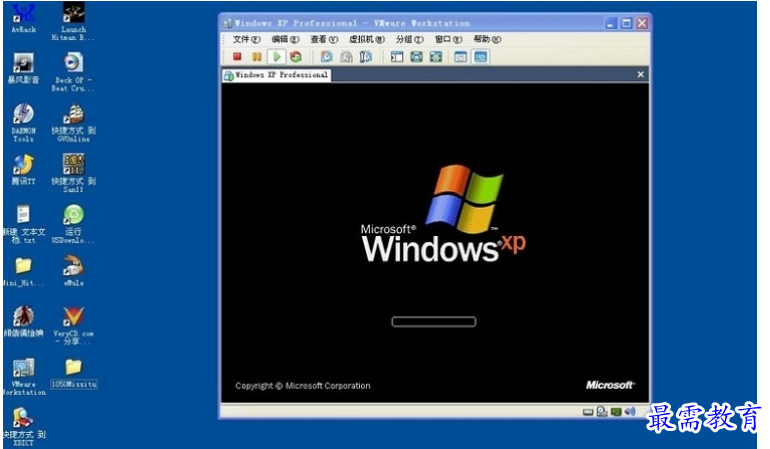Click the Full Screen toolbar icon
The image size is (770, 449).
436,57
